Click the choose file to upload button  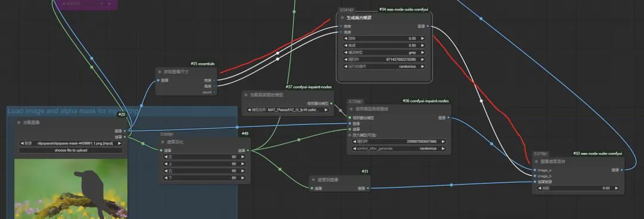click(x=70, y=150)
